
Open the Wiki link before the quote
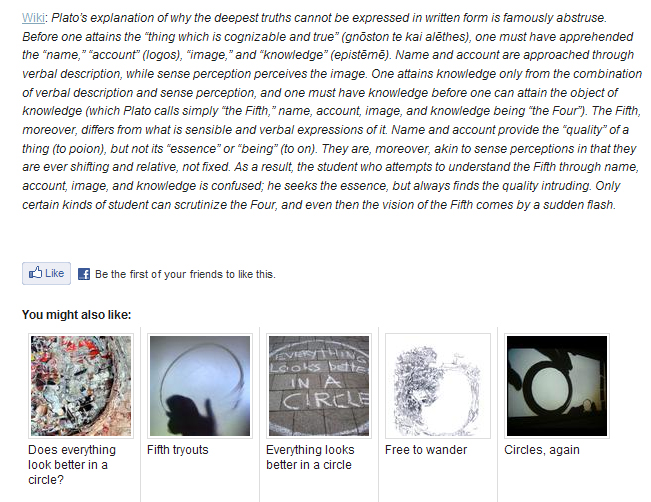(x=33, y=18)
